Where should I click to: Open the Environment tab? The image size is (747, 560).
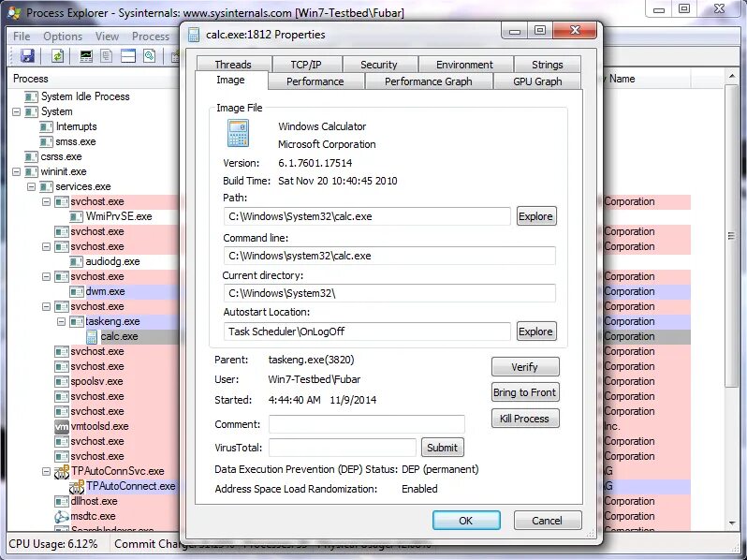(x=465, y=65)
